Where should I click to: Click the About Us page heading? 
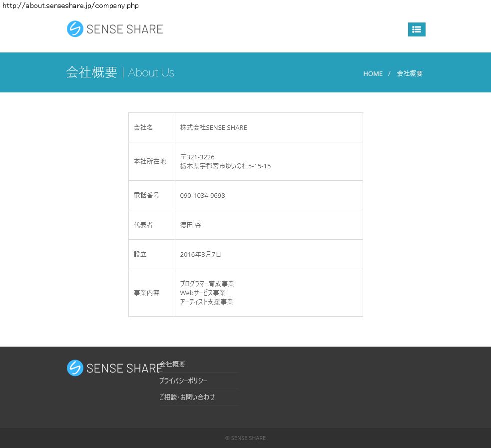(x=151, y=72)
